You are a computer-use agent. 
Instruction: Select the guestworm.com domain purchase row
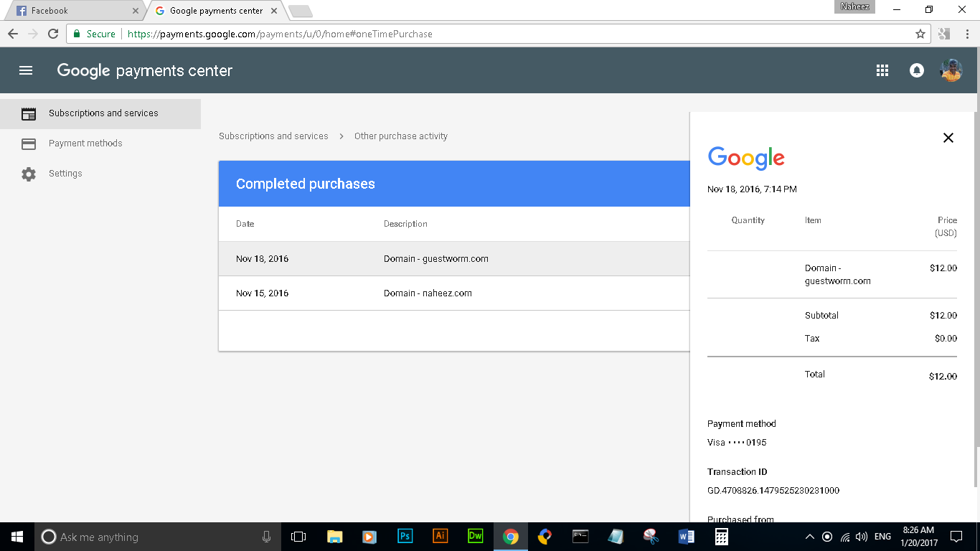click(454, 259)
